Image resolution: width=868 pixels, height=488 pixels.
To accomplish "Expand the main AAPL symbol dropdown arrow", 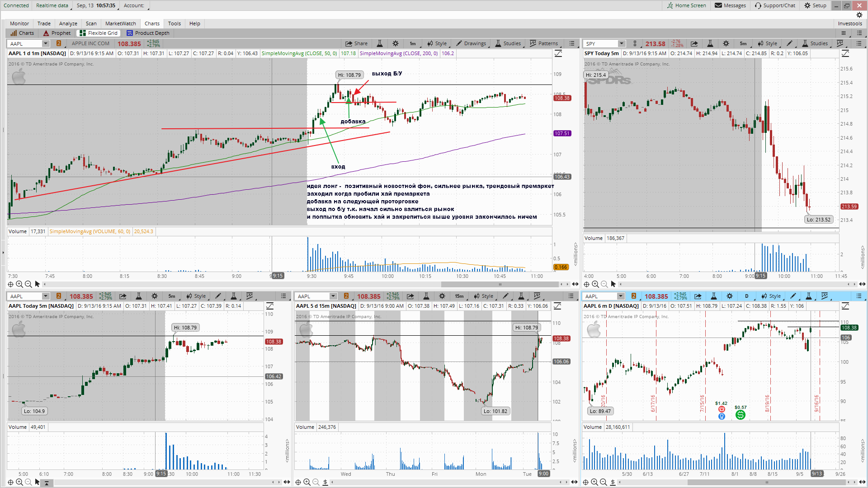I will [x=46, y=43].
